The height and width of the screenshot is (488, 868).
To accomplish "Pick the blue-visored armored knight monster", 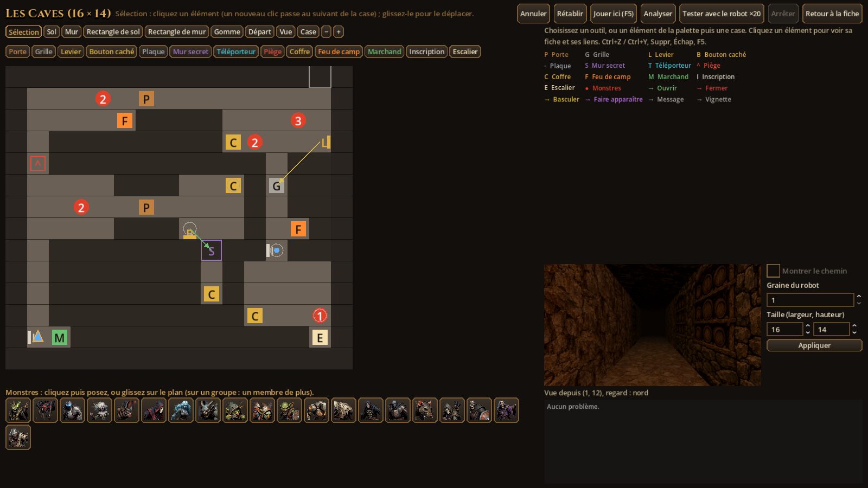I will 72,410.
